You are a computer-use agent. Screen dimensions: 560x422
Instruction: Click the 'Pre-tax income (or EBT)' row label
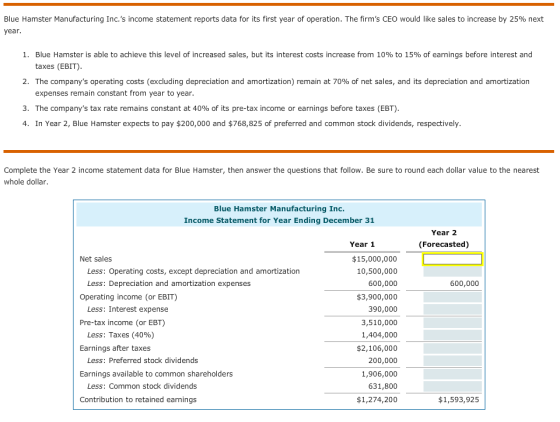[x=122, y=323]
